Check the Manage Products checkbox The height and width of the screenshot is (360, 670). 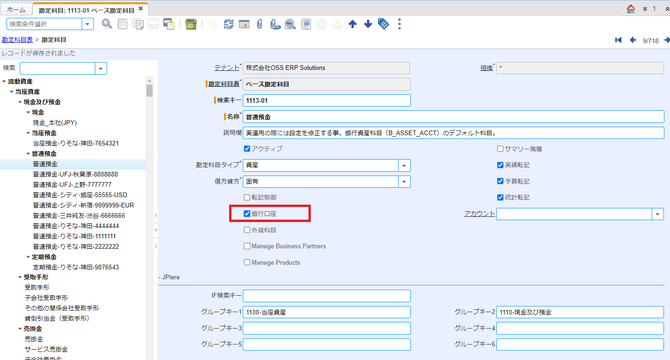click(x=247, y=262)
